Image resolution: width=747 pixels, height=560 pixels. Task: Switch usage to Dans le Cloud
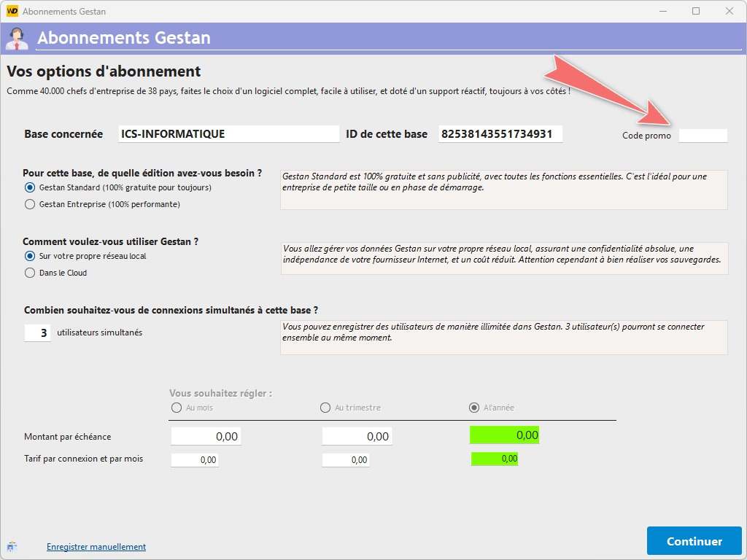click(30, 273)
